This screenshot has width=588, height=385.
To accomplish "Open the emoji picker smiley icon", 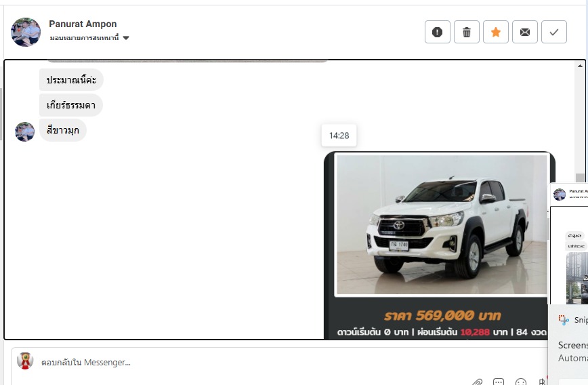I will click(521, 382).
